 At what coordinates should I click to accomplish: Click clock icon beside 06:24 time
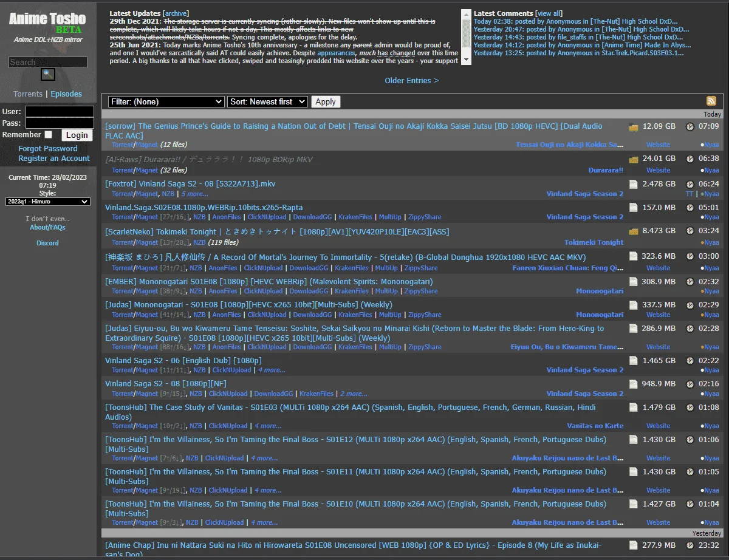pos(690,184)
